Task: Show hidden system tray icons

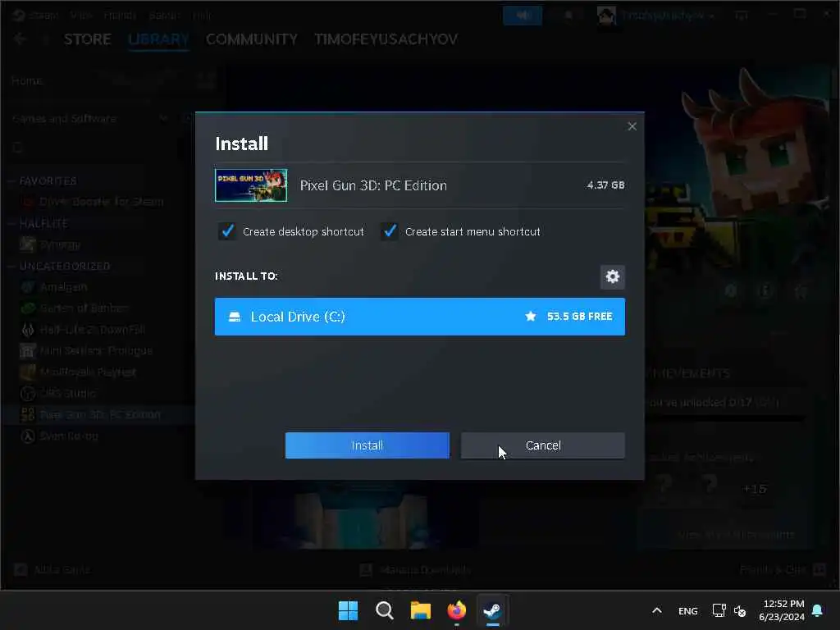Action: [x=657, y=610]
